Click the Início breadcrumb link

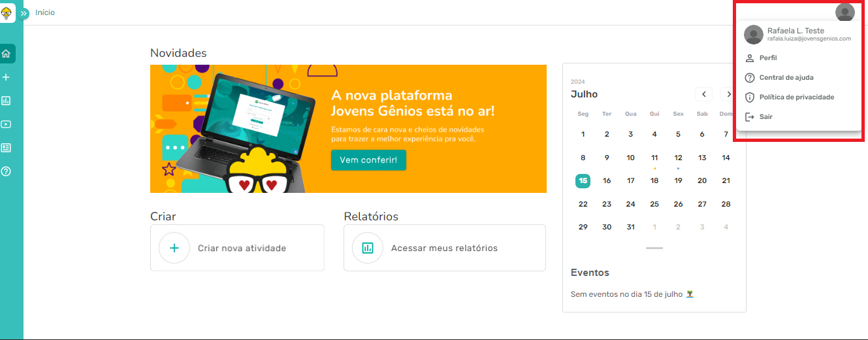pos(45,12)
